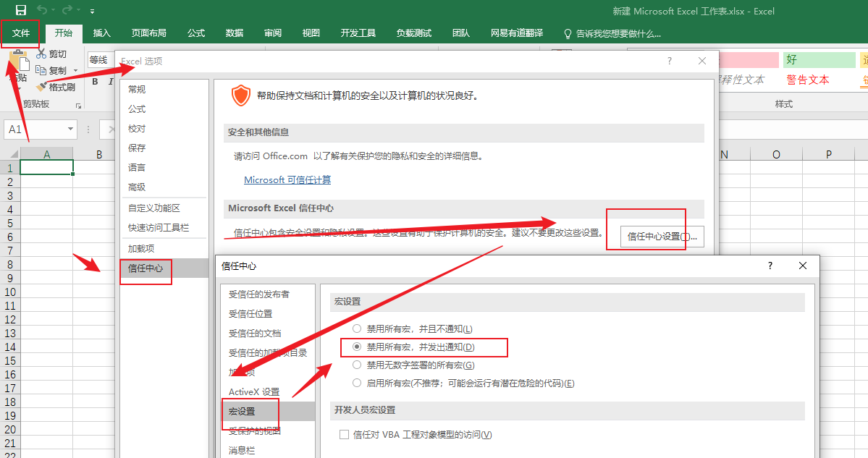The height and width of the screenshot is (458, 868).
Task: Click the 信任中心设置 button
Action: click(662, 236)
